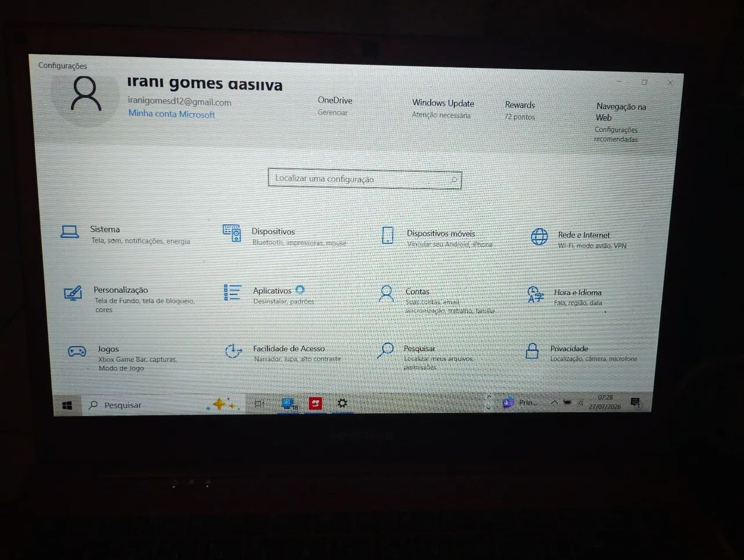The image size is (744, 560).
Task: Open Windows Update Atenção necessária
Action: 442,109
